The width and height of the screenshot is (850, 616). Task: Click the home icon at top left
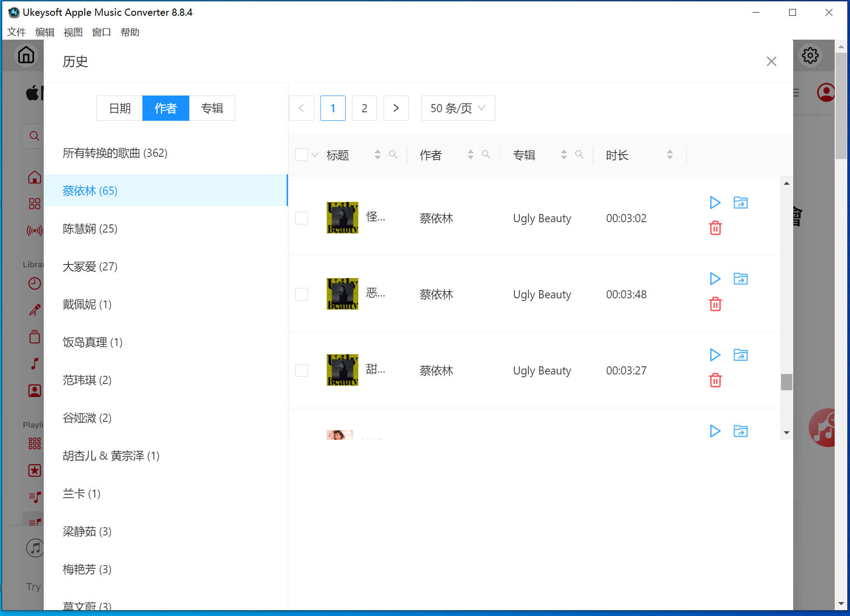[26, 55]
